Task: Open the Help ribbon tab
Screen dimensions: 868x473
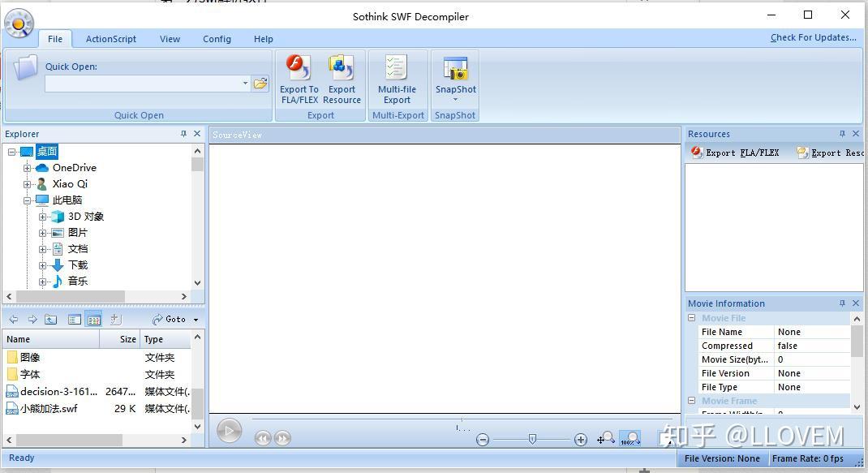Action: point(264,39)
